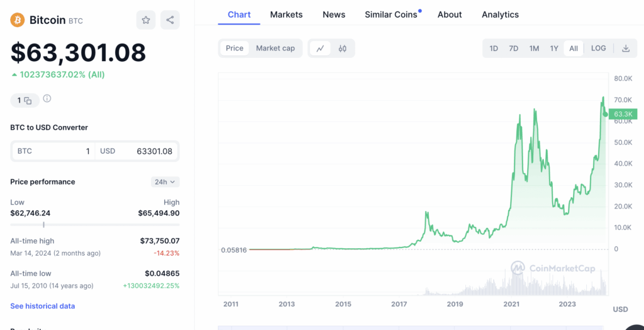Set chart range to 1D

[x=494, y=48]
